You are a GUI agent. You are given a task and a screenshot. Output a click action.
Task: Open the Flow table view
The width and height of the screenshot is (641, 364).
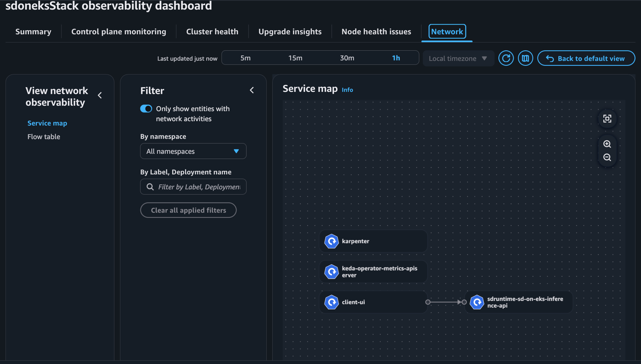click(44, 137)
